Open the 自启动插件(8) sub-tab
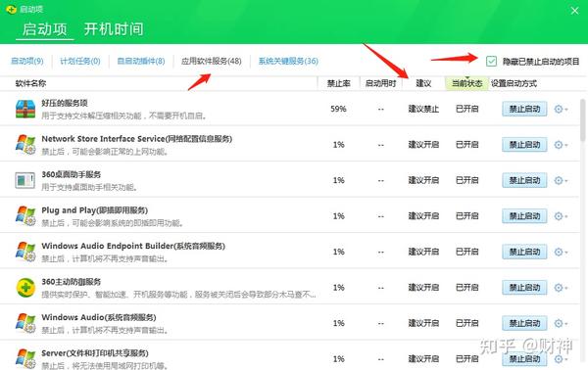The height and width of the screenshot is (370, 588). pos(141,61)
